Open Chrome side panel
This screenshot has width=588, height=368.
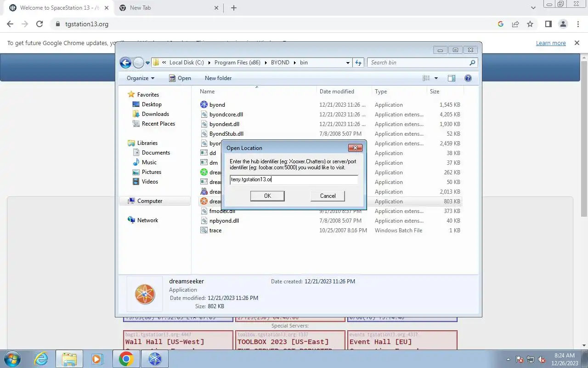(548, 24)
